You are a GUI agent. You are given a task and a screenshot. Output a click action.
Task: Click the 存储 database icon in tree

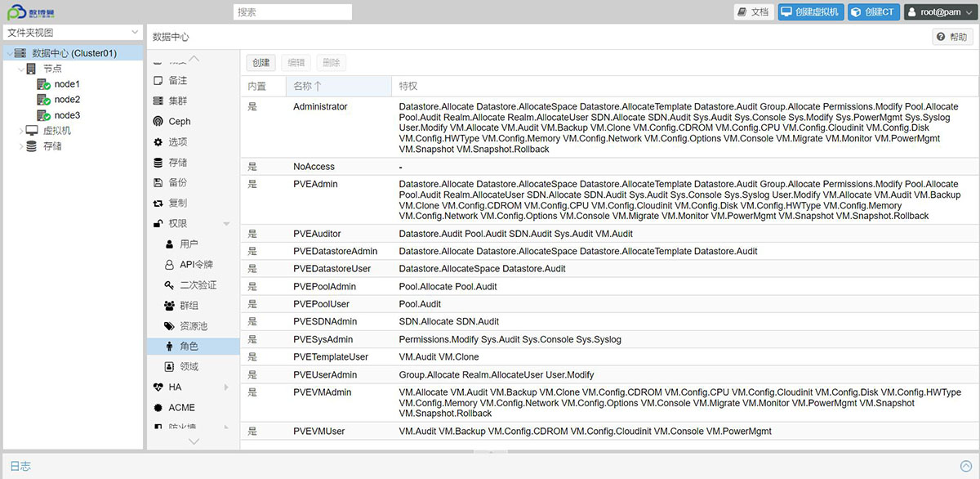tap(32, 146)
